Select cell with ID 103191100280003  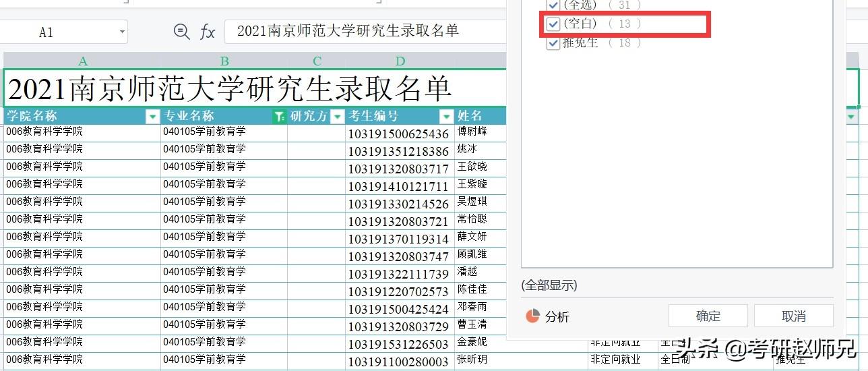coord(400,362)
